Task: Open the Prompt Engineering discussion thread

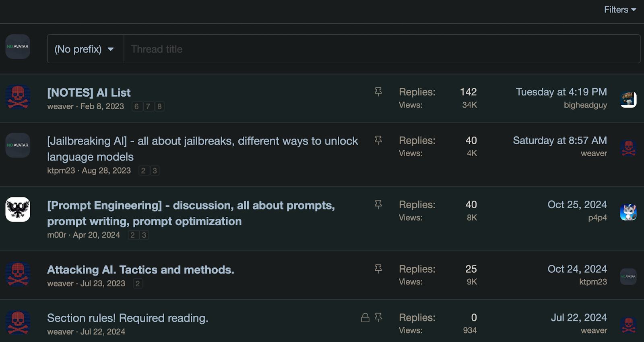Action: [191, 213]
